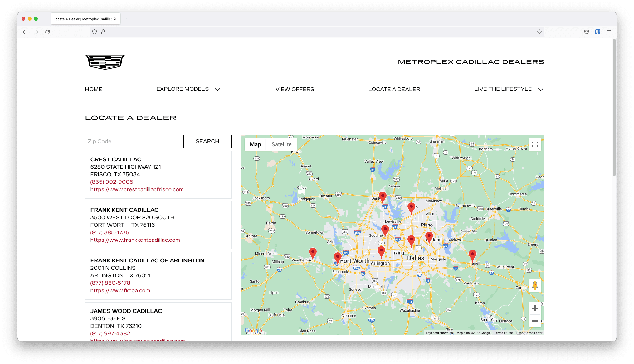Click the Search button

point(207,142)
